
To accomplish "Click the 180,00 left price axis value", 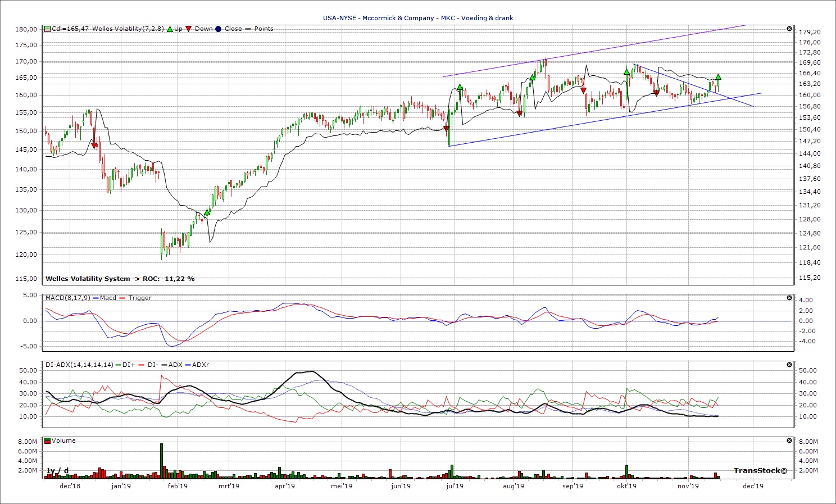I will coord(26,29).
